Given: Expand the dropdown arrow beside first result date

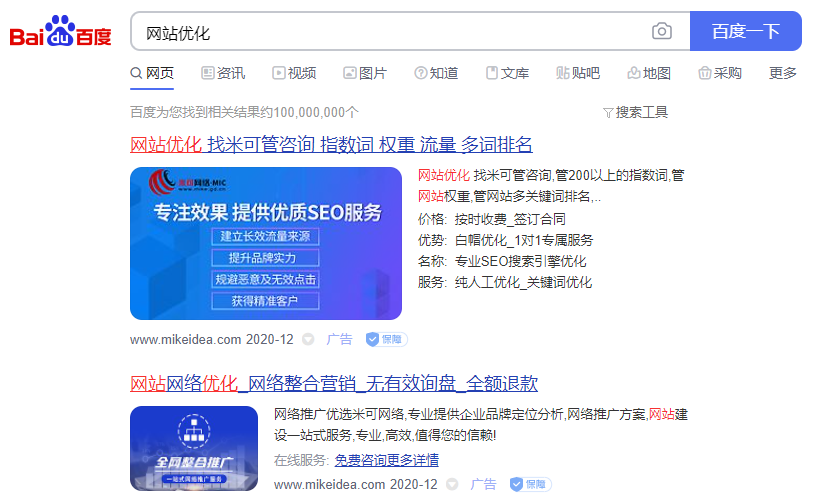Looking at the screenshot, I should pos(308,340).
